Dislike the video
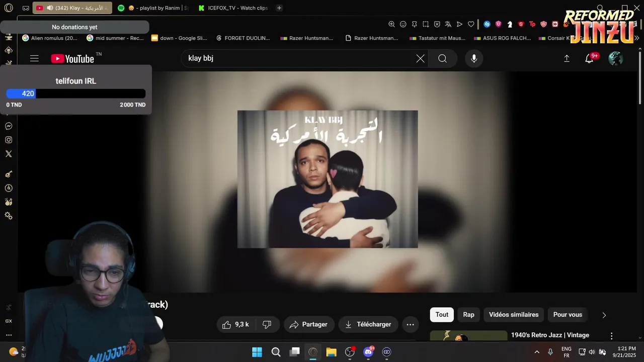 (x=267, y=324)
